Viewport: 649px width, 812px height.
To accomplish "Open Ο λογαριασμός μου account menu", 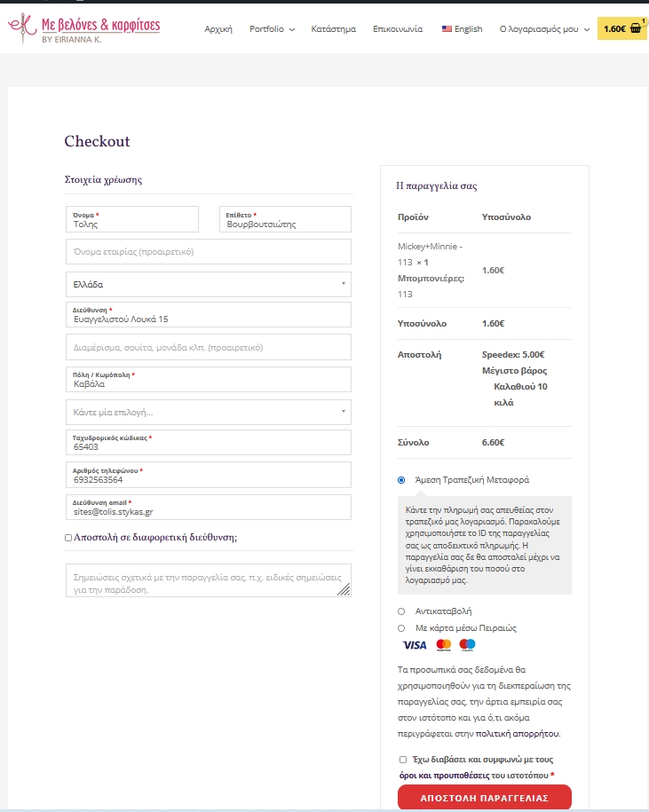I will 543,29.
